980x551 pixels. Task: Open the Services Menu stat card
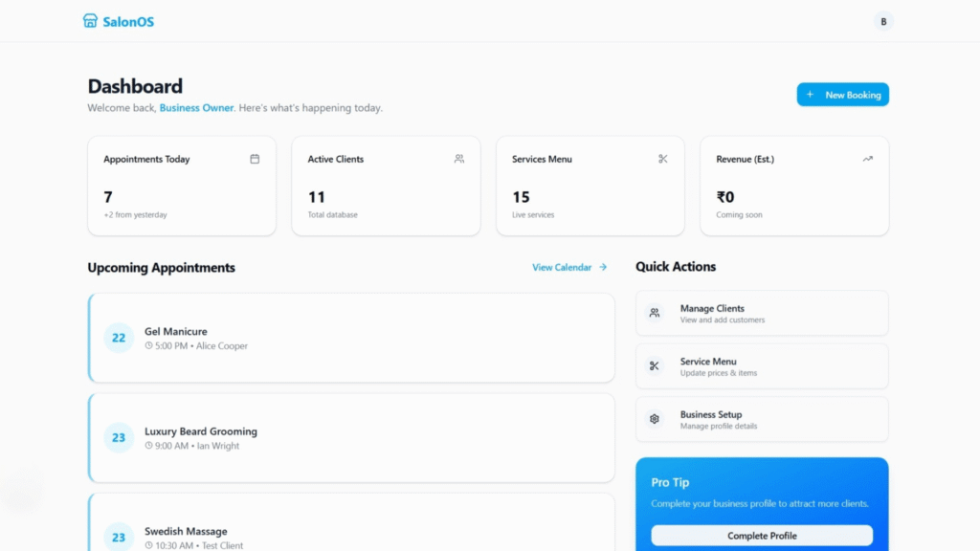coord(590,186)
